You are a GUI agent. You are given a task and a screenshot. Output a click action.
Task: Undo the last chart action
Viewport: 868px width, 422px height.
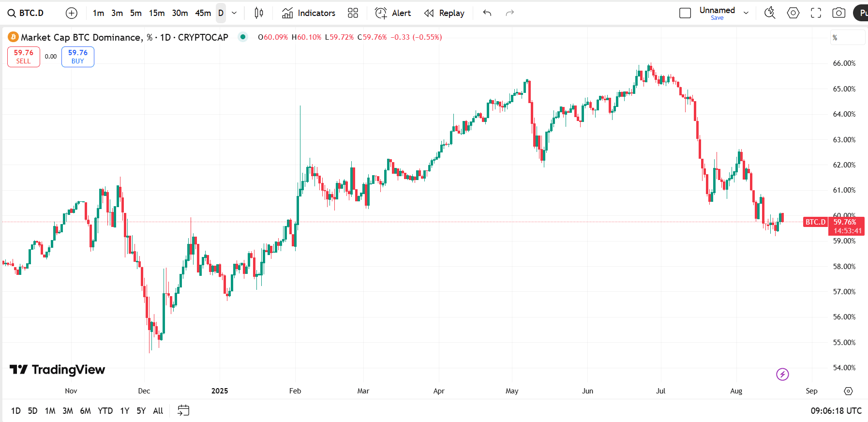tap(487, 13)
